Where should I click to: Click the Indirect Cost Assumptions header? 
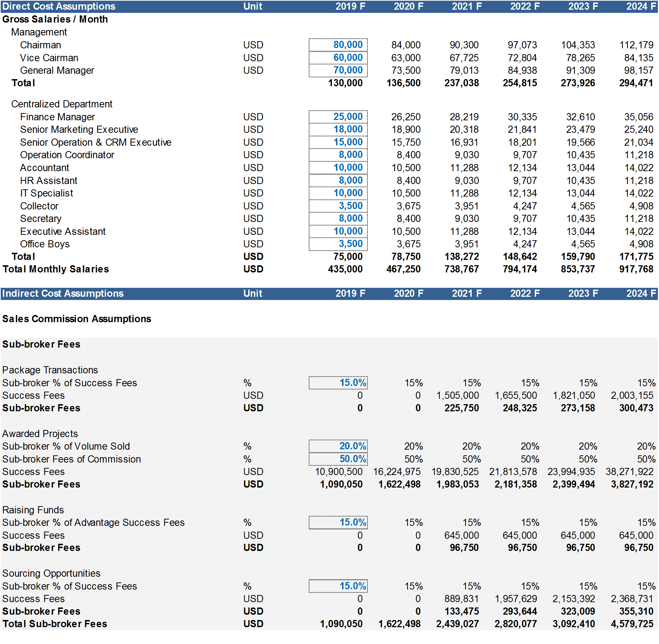(63, 294)
